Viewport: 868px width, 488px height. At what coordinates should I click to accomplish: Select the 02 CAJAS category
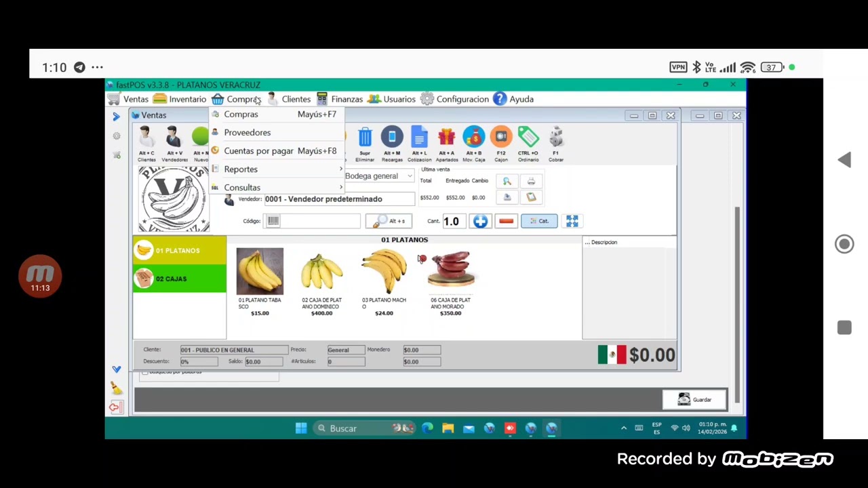point(180,279)
